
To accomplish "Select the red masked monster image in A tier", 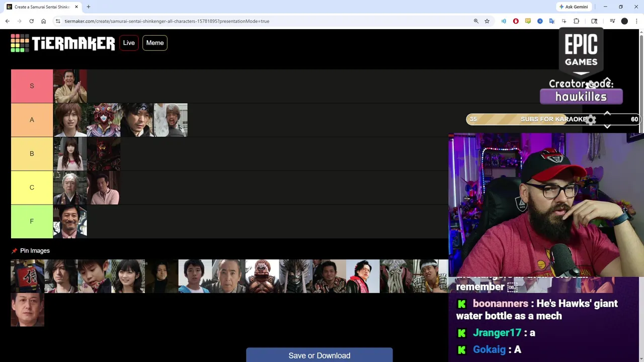I will 104,120.
